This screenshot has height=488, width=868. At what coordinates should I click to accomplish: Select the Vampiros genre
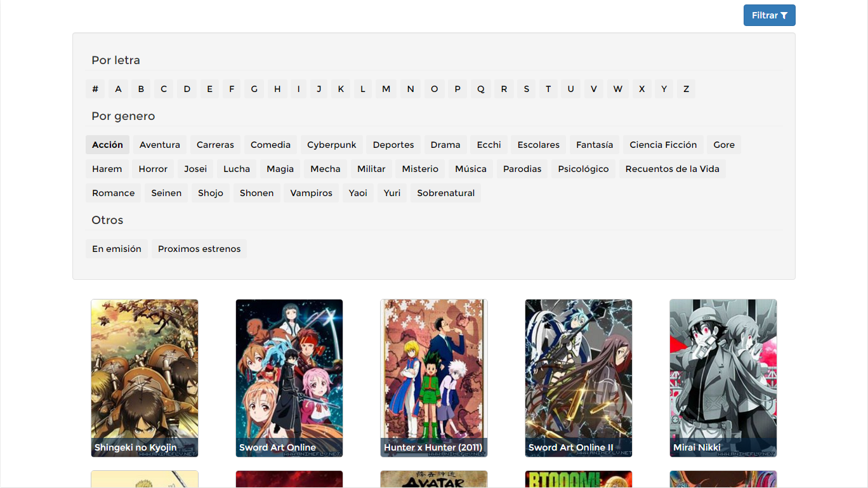point(312,193)
